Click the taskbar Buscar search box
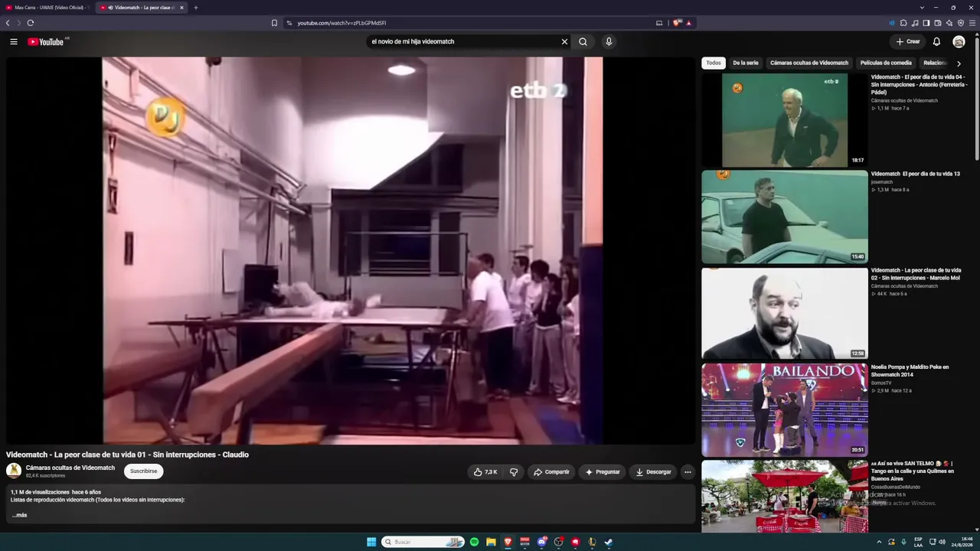The image size is (980, 551). (x=423, y=542)
